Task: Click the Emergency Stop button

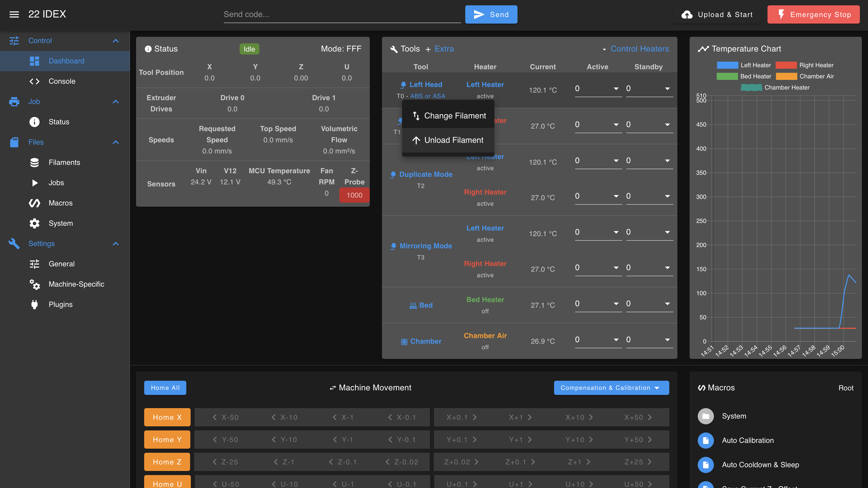Action: (813, 14)
